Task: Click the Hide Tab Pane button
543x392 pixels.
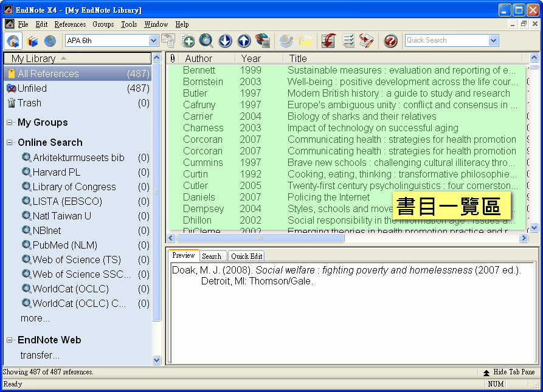Action: [509, 372]
